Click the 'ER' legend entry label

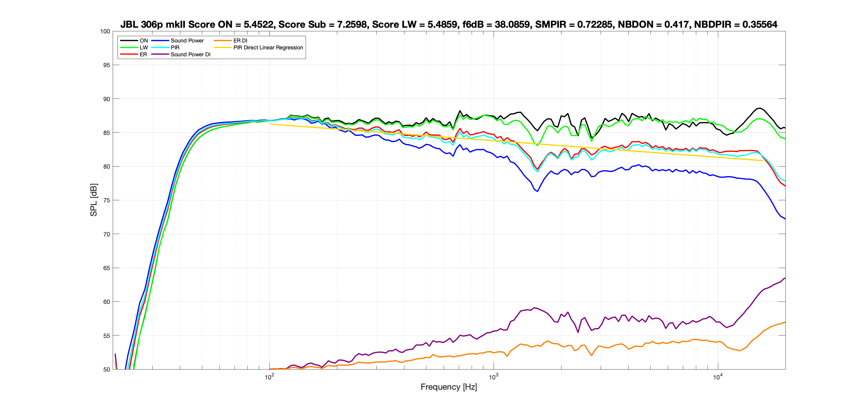143,55
